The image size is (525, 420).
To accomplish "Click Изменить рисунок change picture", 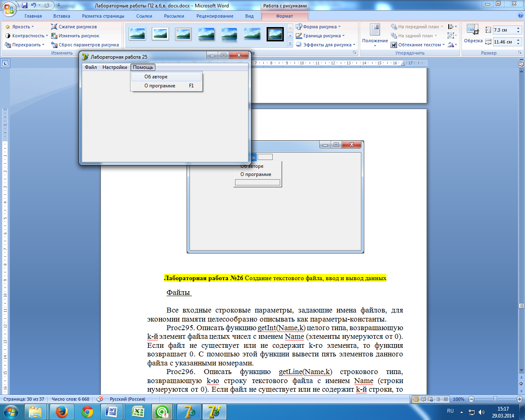I will click(75, 36).
